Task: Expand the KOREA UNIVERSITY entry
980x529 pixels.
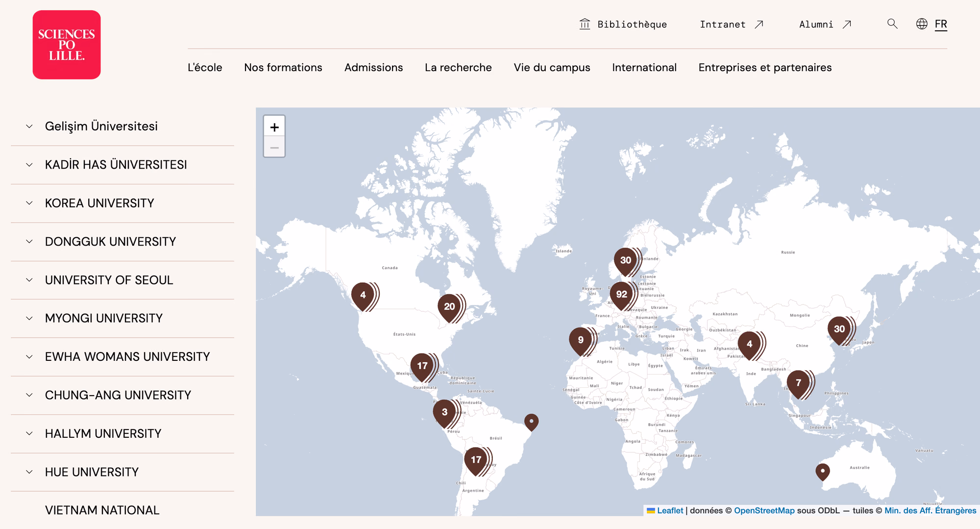Action: pos(122,203)
